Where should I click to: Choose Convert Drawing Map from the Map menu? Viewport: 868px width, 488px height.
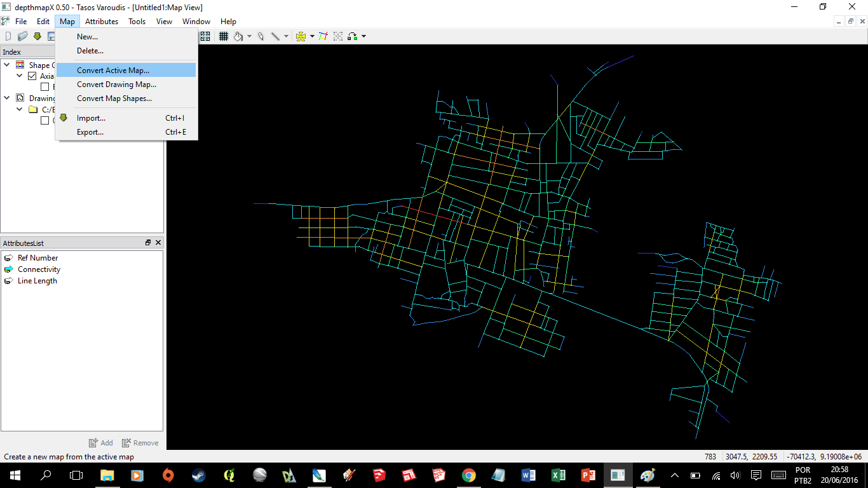tap(116, 85)
